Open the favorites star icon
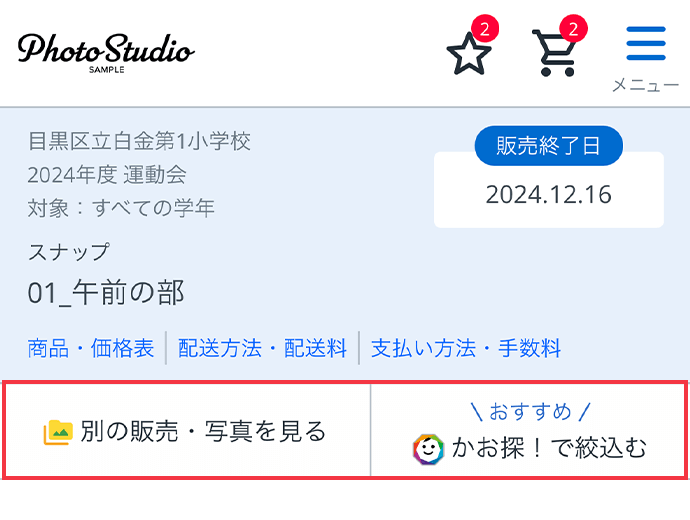 click(x=469, y=55)
